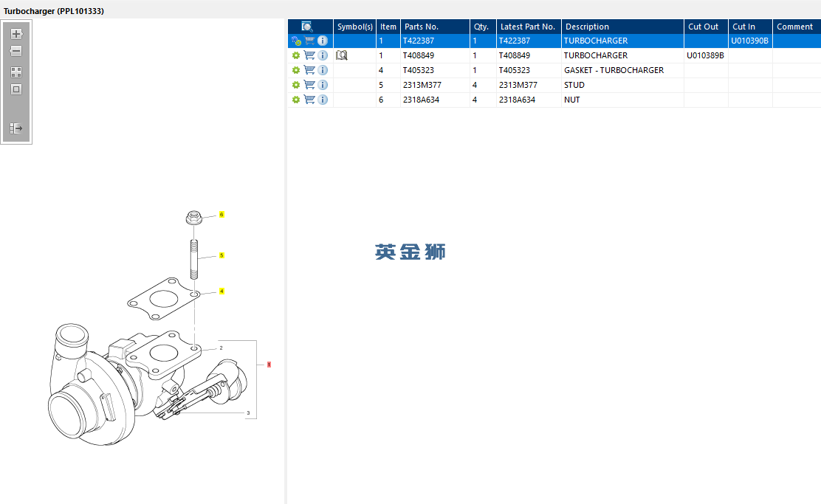The width and height of the screenshot is (821, 504).
Task: Click the four-squares grid view icon
Action: (16, 72)
